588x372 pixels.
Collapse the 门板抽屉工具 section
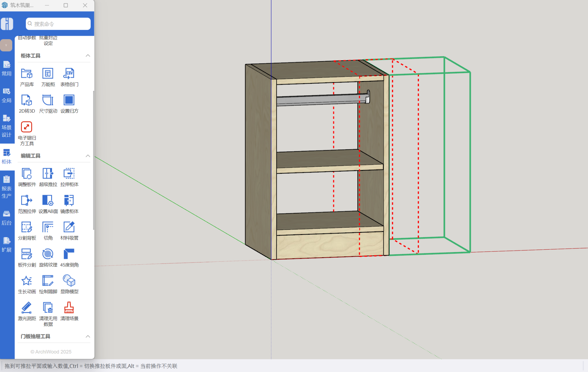pos(88,336)
